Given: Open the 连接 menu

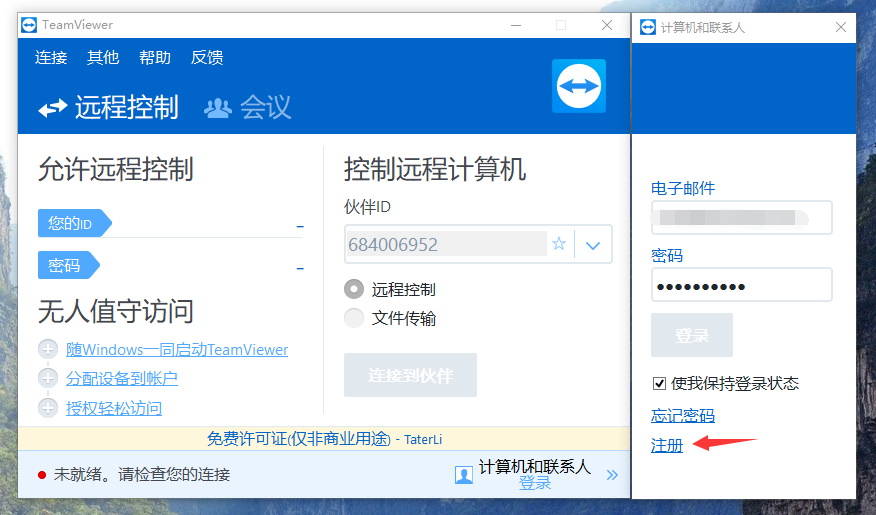Looking at the screenshot, I should pos(51,57).
